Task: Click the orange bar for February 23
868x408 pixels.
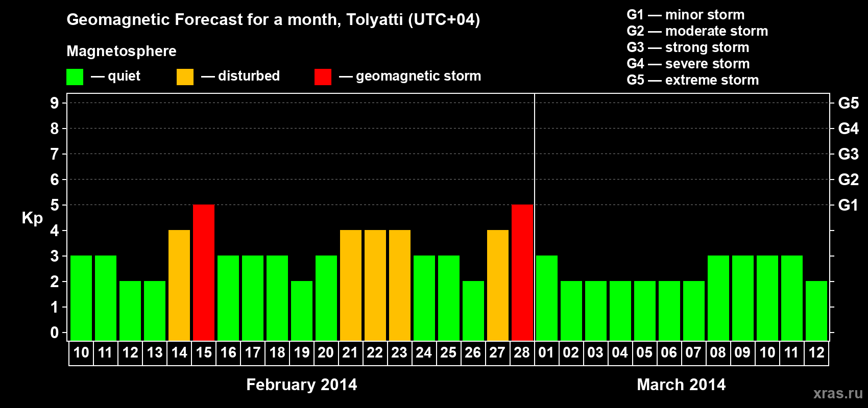Action: click(x=400, y=285)
